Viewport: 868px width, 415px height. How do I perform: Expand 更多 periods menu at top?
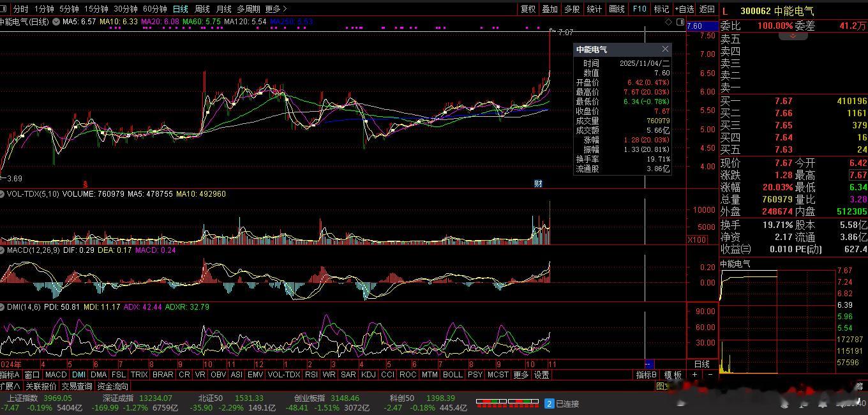[276, 9]
